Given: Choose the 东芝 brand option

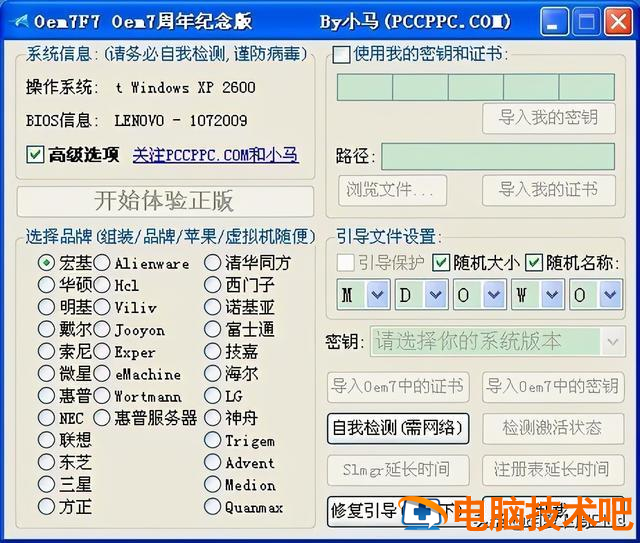Looking at the screenshot, I should pos(47,462).
